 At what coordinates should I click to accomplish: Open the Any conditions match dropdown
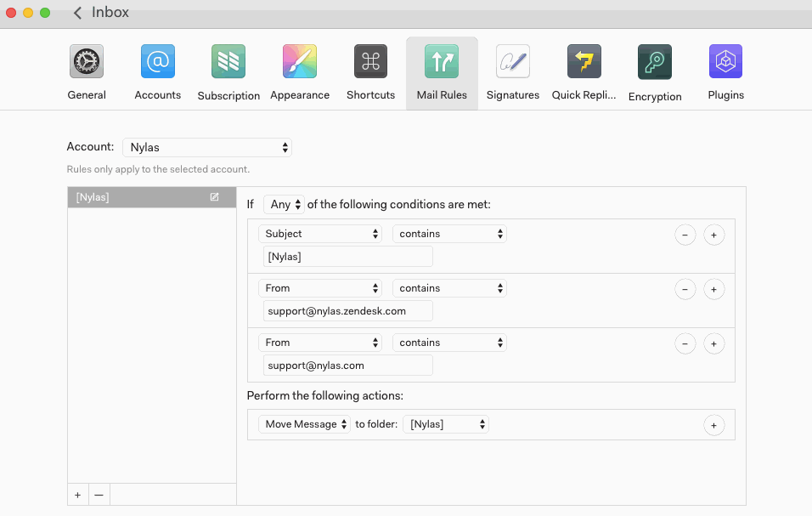284,205
